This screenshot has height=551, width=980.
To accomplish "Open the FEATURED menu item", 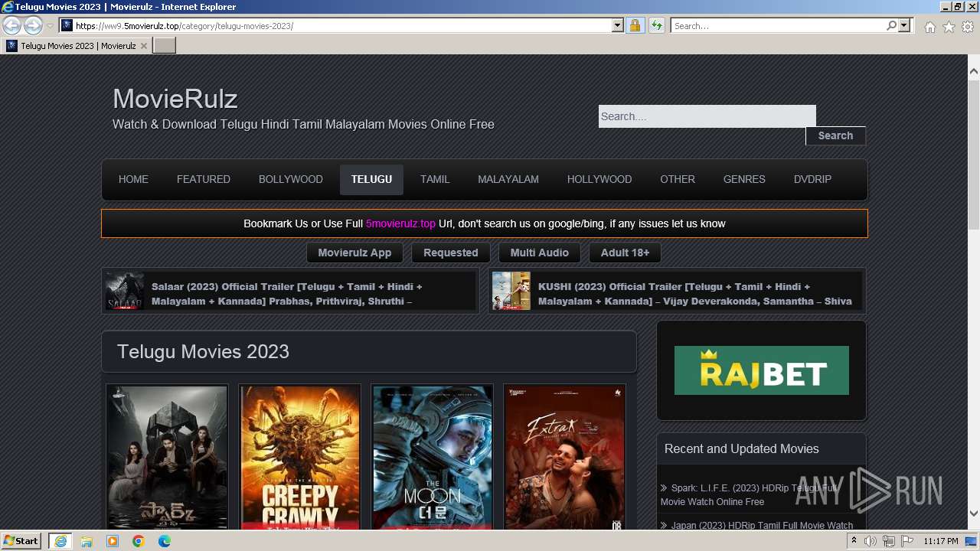I will click(204, 179).
